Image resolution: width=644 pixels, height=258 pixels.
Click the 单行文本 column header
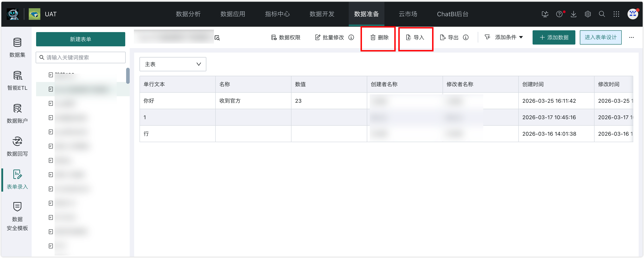coord(178,84)
